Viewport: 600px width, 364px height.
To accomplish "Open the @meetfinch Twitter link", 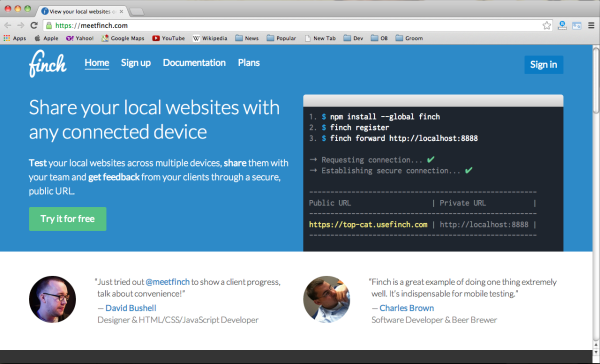I will [x=168, y=282].
